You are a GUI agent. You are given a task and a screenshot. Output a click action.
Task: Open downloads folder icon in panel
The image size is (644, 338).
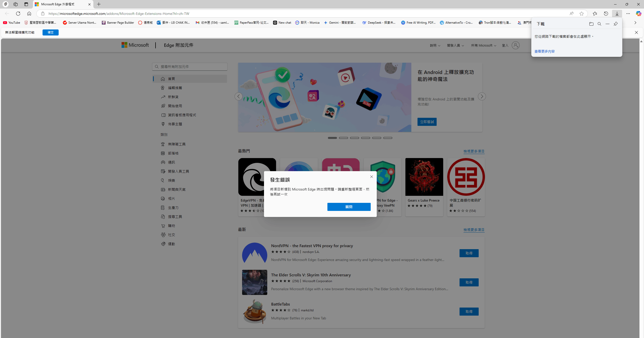click(x=591, y=24)
